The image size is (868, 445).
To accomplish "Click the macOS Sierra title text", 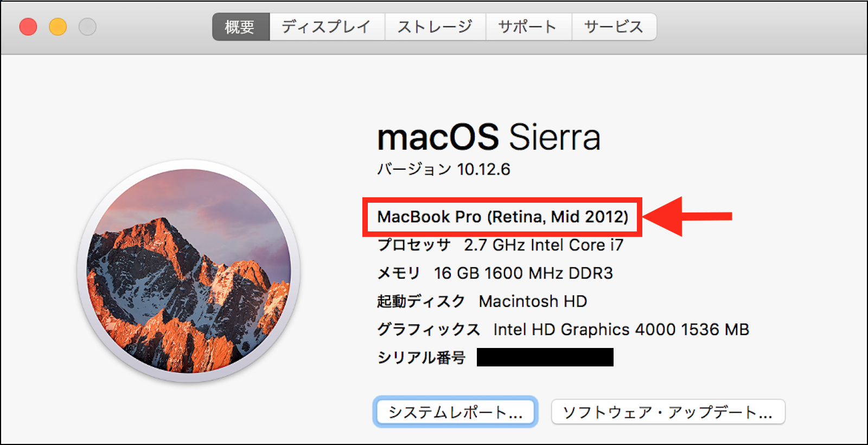I will point(489,137).
